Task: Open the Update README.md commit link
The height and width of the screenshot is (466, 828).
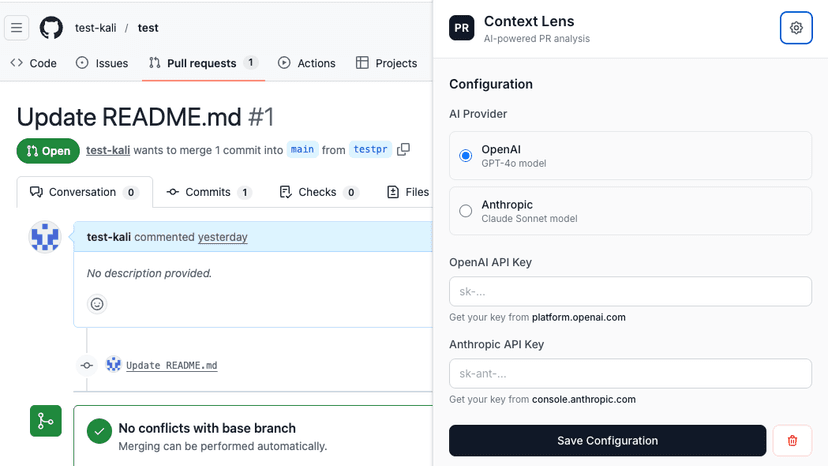Action: tap(172, 365)
